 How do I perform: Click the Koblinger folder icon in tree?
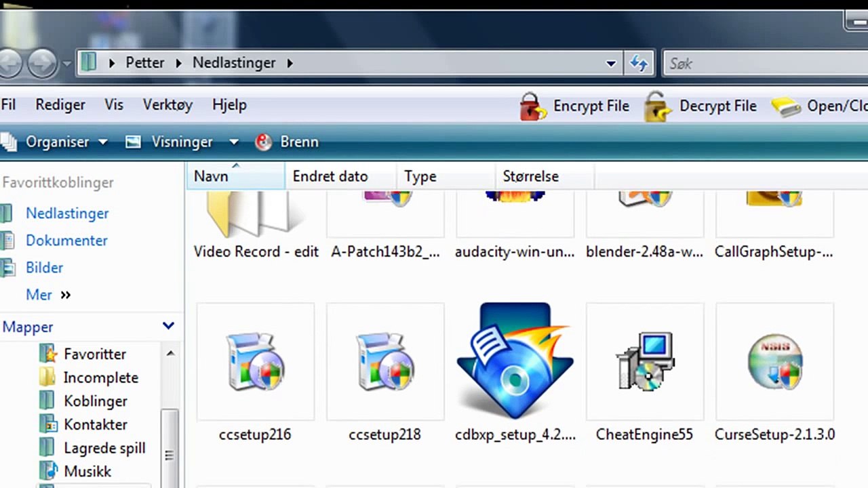[47, 401]
